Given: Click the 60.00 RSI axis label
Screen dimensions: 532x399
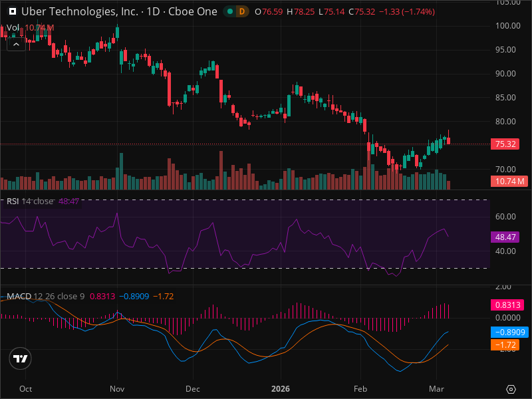Looking at the screenshot, I should point(505,217).
